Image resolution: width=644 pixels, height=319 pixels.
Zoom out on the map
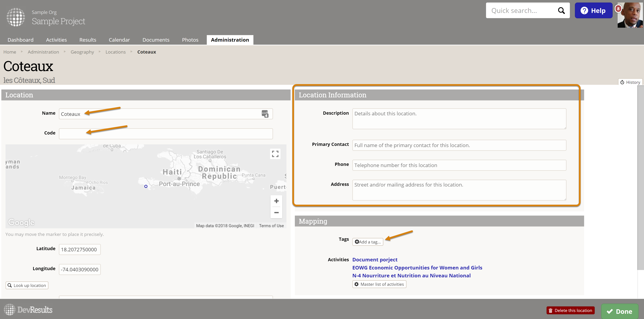coord(276,213)
